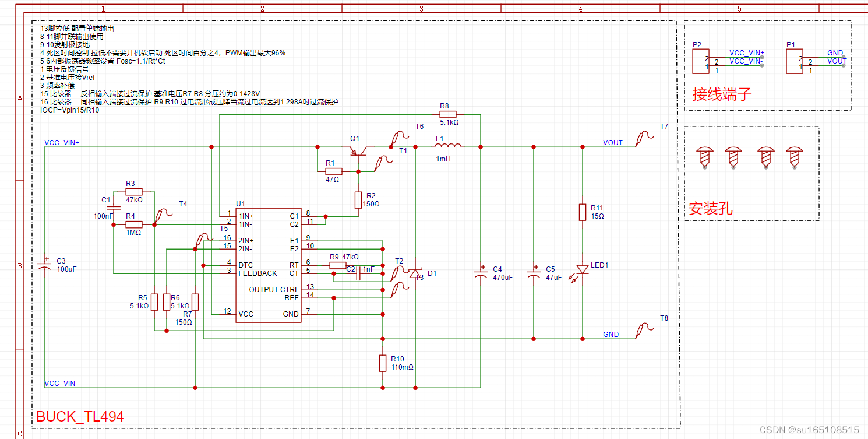Viewport: 868px width, 439px height.
Task: Select the U1 chip body
Action: click(269, 265)
